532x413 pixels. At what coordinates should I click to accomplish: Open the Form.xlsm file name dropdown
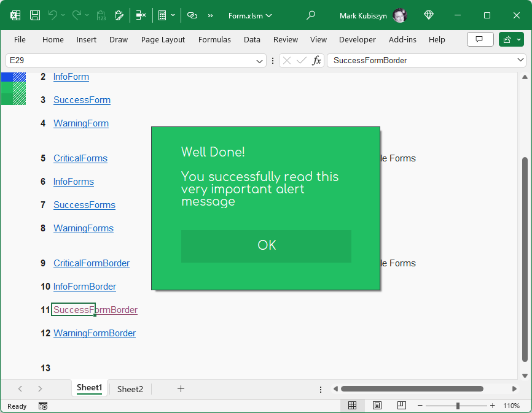pyautogui.click(x=250, y=15)
